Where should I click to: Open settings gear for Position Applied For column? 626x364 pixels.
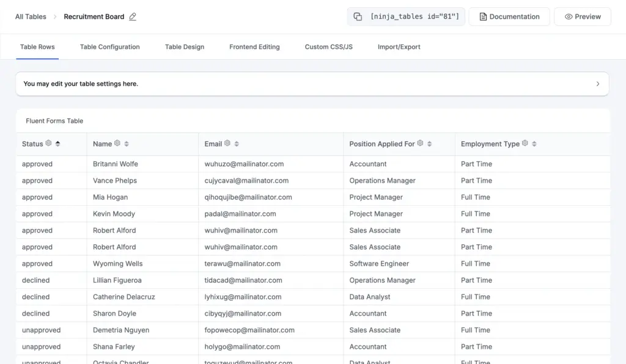[x=420, y=143]
